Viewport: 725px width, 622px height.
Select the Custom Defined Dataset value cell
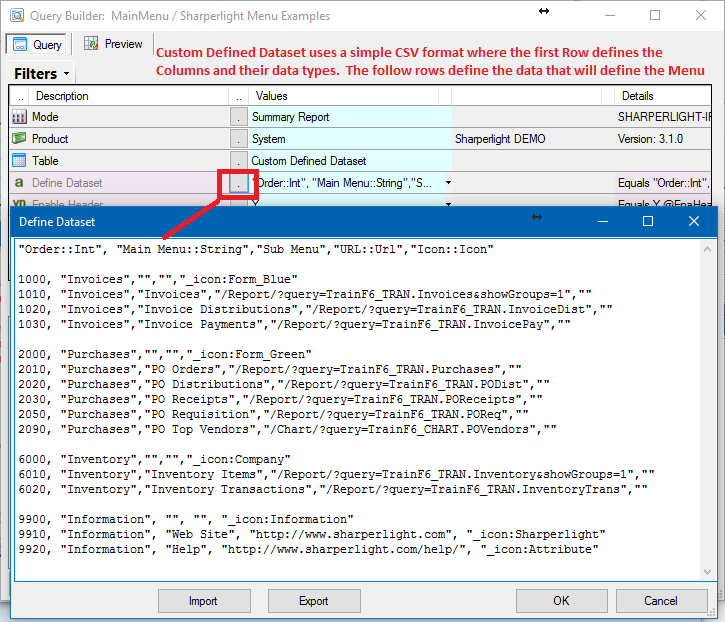(350, 160)
